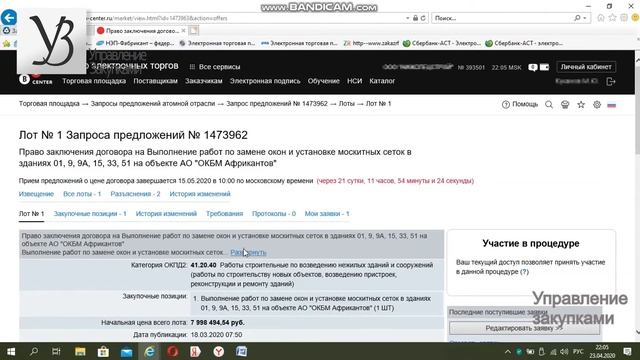Open the 'Протоколы - 0' tab
The height and width of the screenshot is (360, 640).
tap(274, 213)
